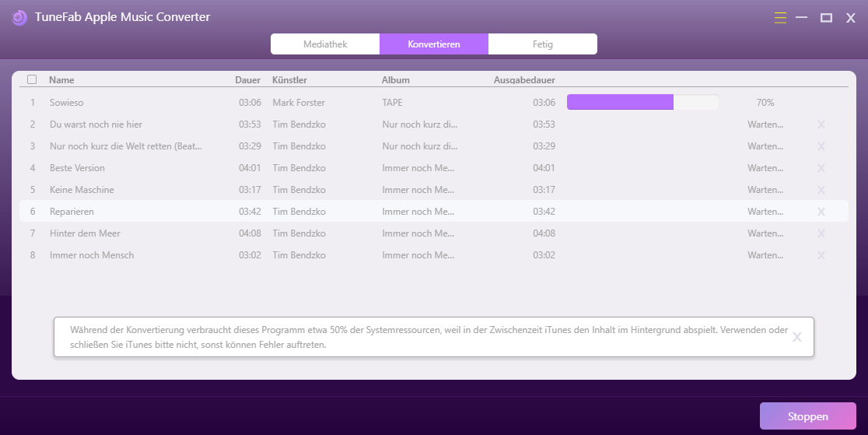This screenshot has width=868, height=435.
Task: Open the yellow hamburger menu icon
Action: tap(780, 18)
